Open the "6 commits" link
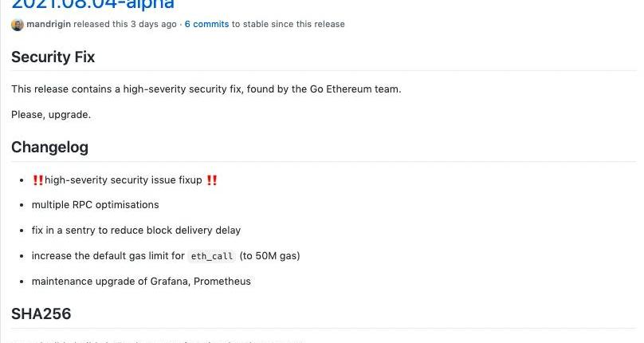 click(206, 25)
